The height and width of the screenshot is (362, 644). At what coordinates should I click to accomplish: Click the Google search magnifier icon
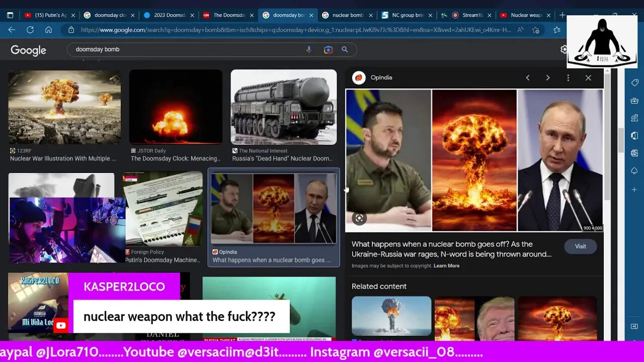coord(345,49)
